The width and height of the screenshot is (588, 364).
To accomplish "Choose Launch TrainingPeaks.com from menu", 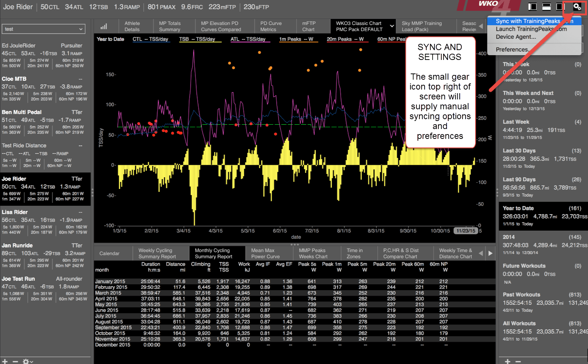I will point(531,29).
